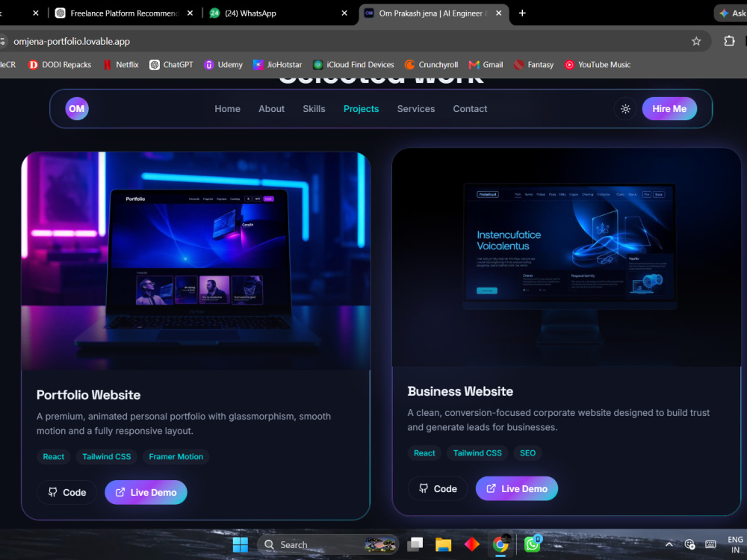Open WhatsApp from the taskbar
Viewport: 747px width, 560px height.
532,544
